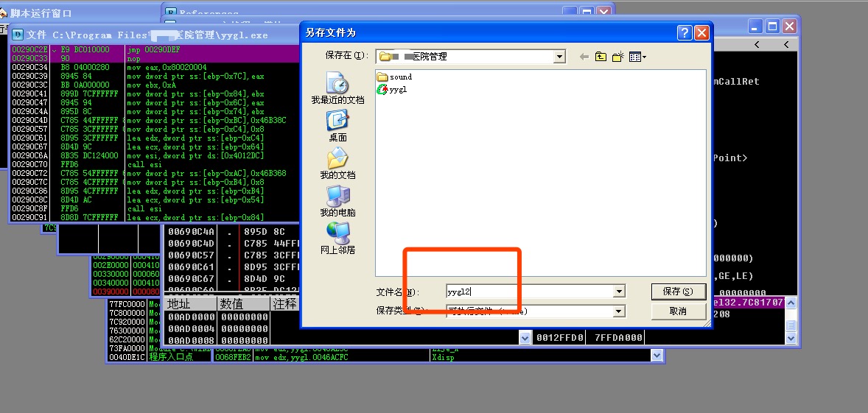This screenshot has width=868, height=413.
Task: Click the 文件名 input containing yygl2
Action: [x=530, y=292]
